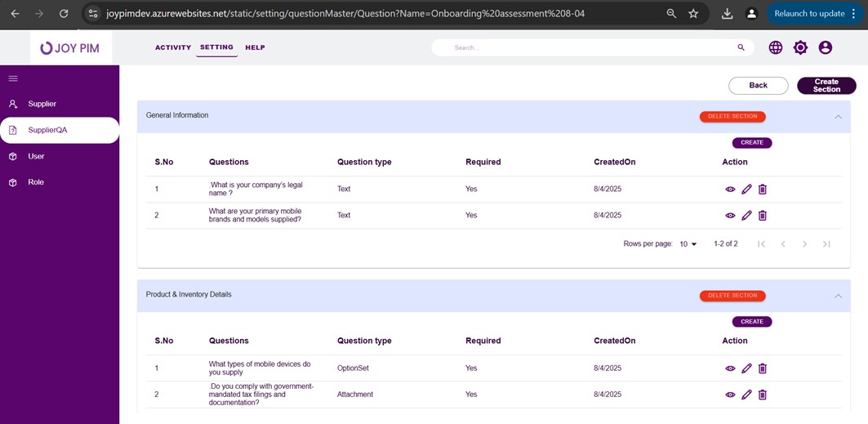Delete the primary mobile brands question
Screen dimensions: 868x424
pos(763,216)
